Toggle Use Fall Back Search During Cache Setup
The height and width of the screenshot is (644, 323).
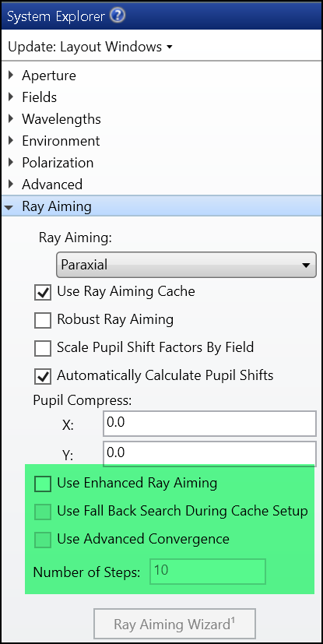click(43, 512)
